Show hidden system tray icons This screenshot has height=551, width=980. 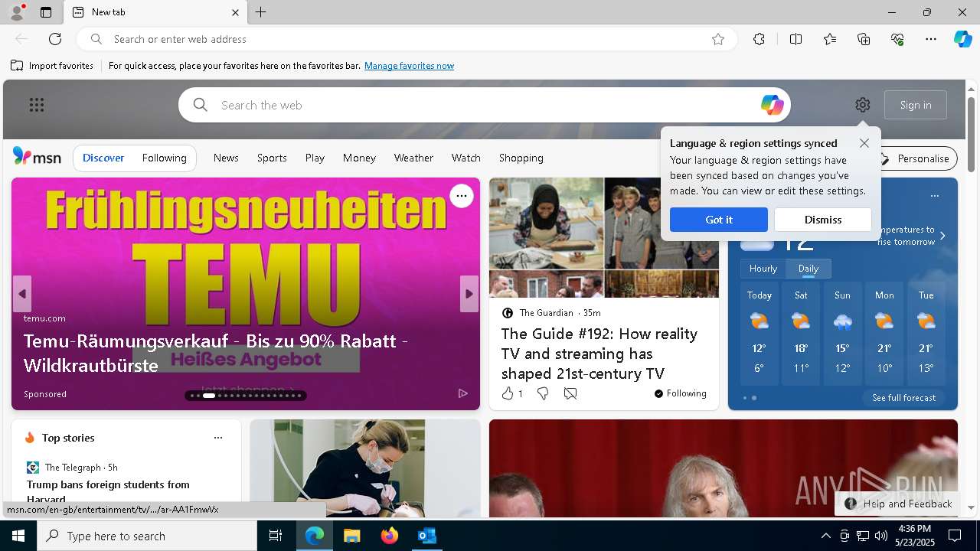(x=825, y=536)
